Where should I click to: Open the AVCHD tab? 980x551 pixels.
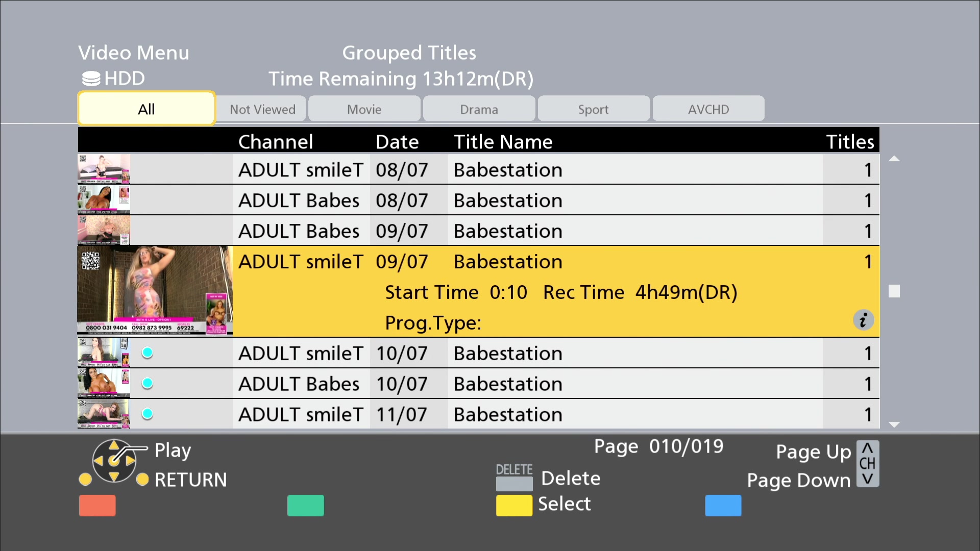click(708, 109)
